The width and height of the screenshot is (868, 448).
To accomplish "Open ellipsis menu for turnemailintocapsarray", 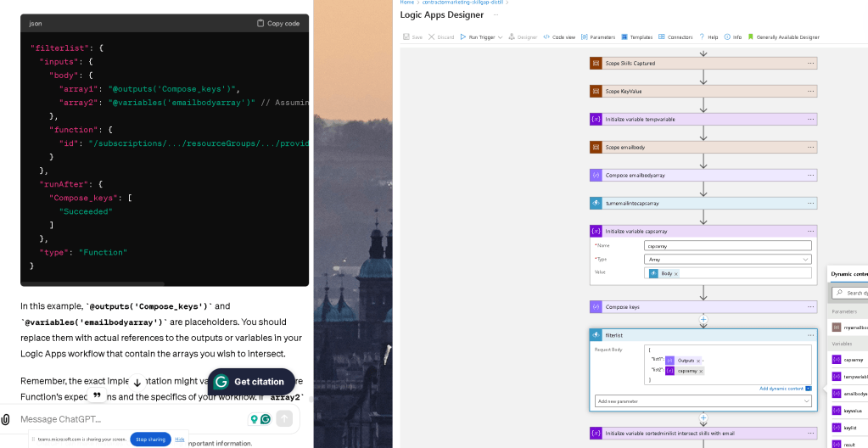I will [x=810, y=204].
